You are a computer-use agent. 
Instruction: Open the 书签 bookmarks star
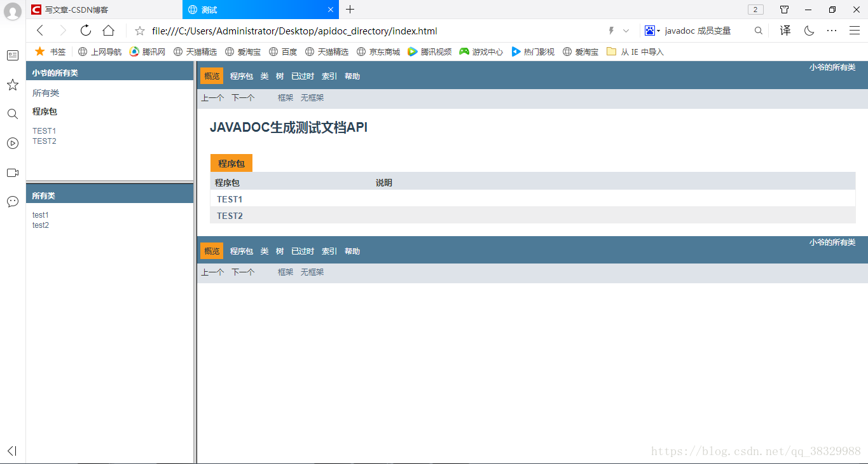click(50, 52)
